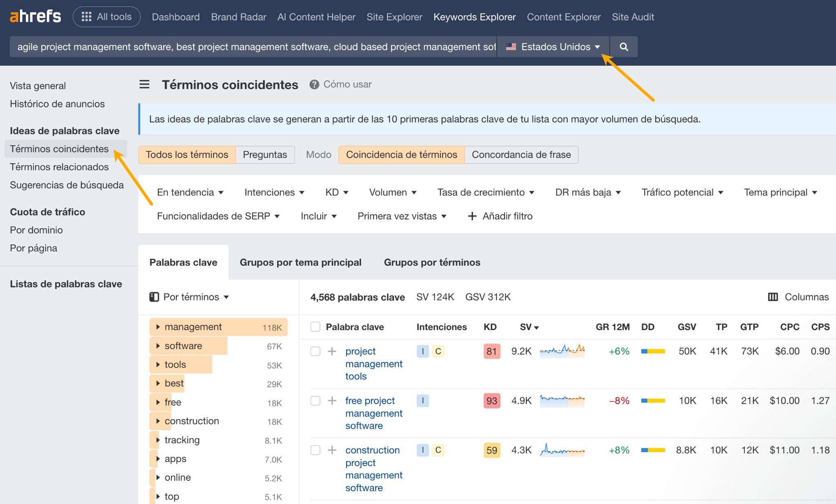Click the free project management software keyword link

pos(374,413)
